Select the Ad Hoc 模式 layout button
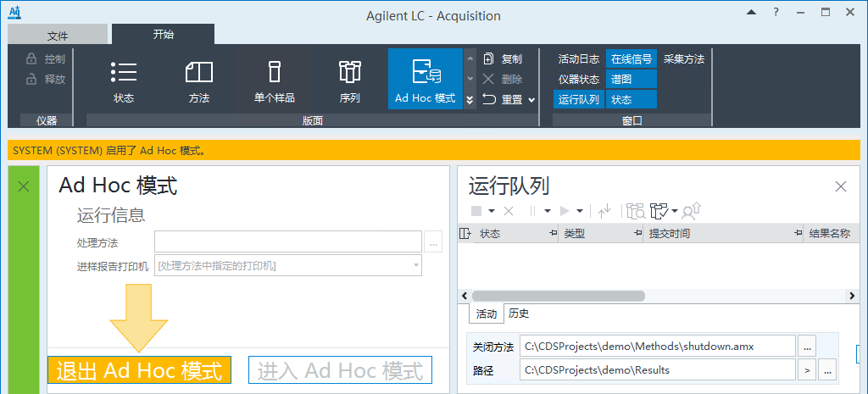Viewport: 868px width, 394px height. point(426,79)
